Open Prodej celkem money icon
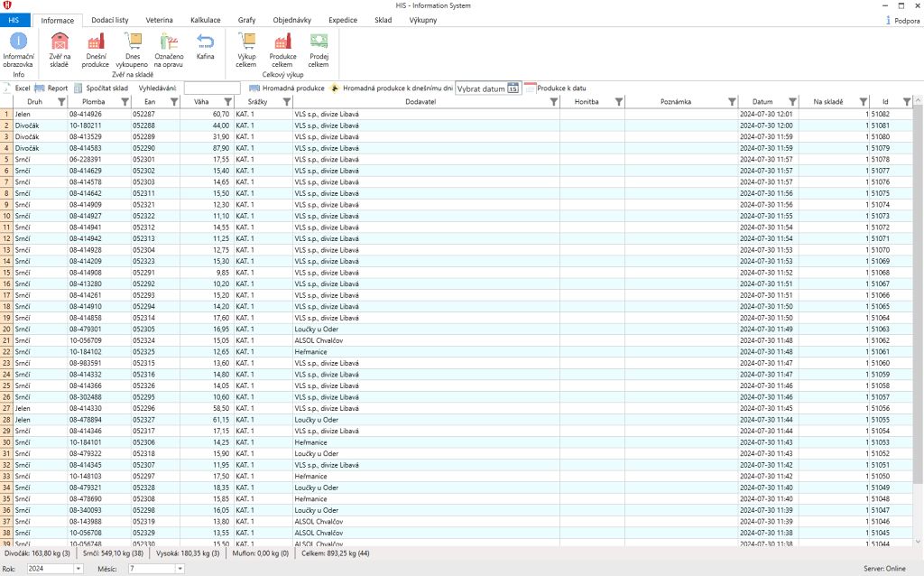Viewport: 924px width, 576px height. [x=319, y=42]
